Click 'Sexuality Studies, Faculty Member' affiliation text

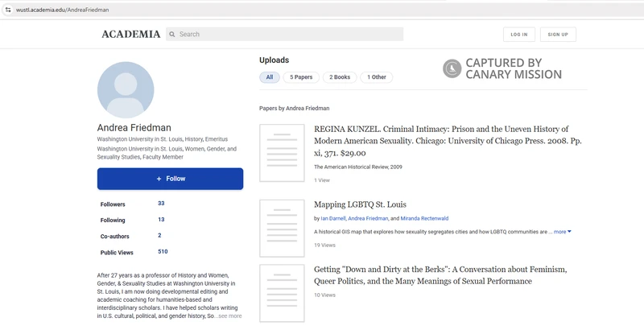click(140, 157)
